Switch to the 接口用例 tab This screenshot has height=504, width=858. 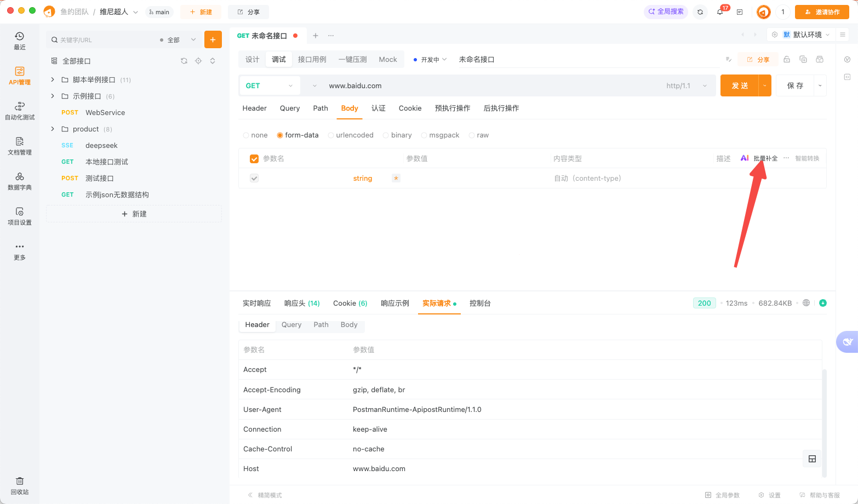click(312, 59)
